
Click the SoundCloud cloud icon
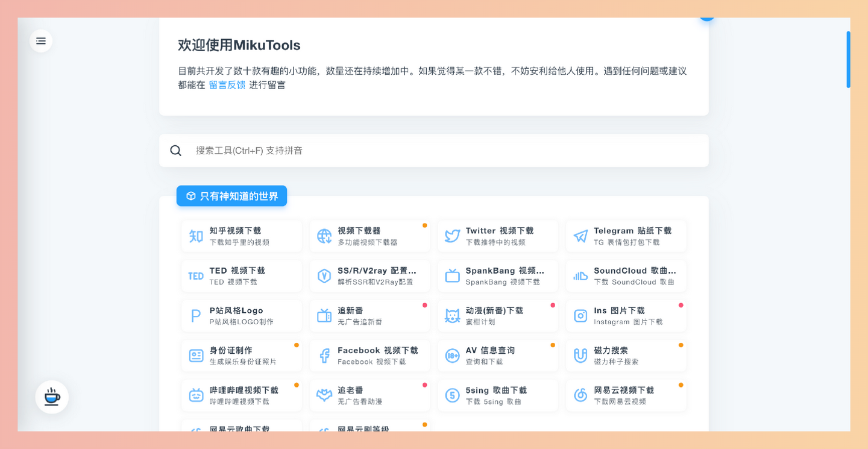click(580, 276)
